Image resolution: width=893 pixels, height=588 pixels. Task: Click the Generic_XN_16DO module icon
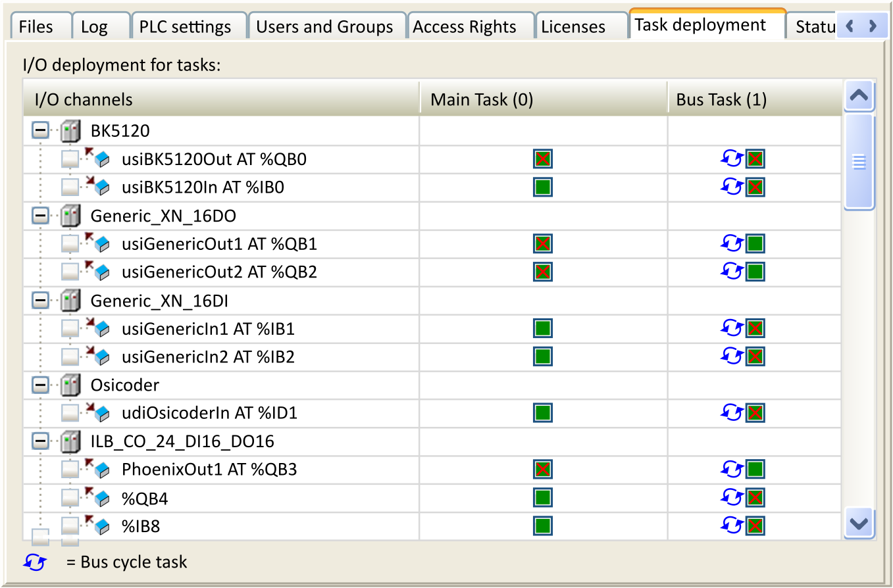(70, 215)
